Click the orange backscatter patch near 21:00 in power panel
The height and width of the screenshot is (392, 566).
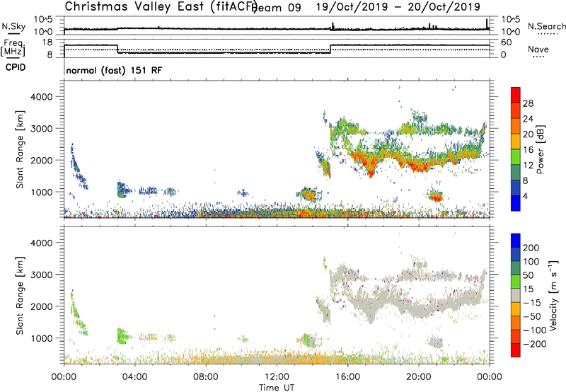click(x=437, y=197)
